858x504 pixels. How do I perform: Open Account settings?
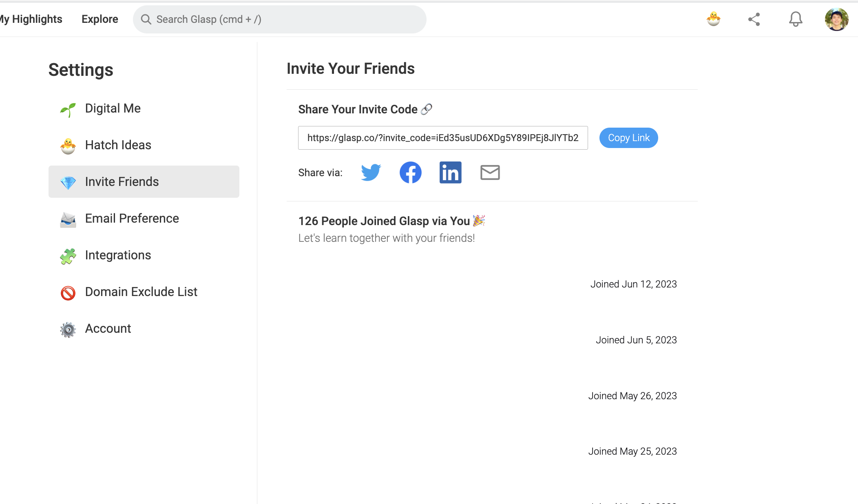tap(144, 329)
